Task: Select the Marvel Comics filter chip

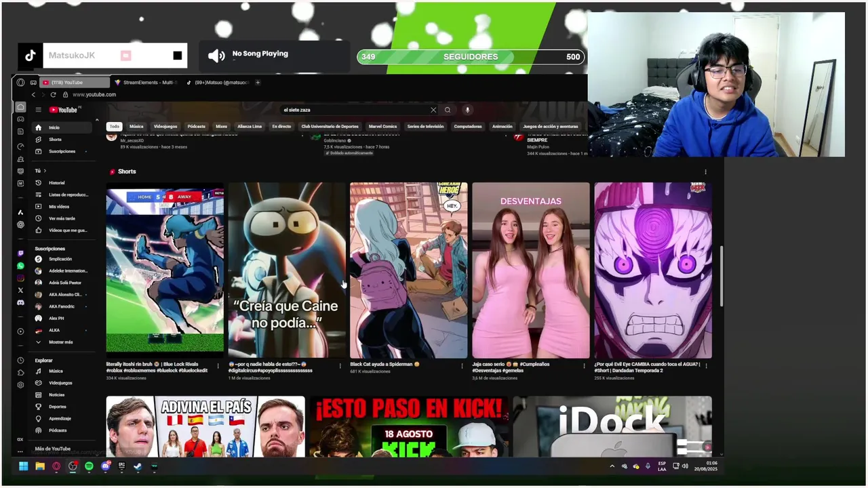Action: [382, 127]
